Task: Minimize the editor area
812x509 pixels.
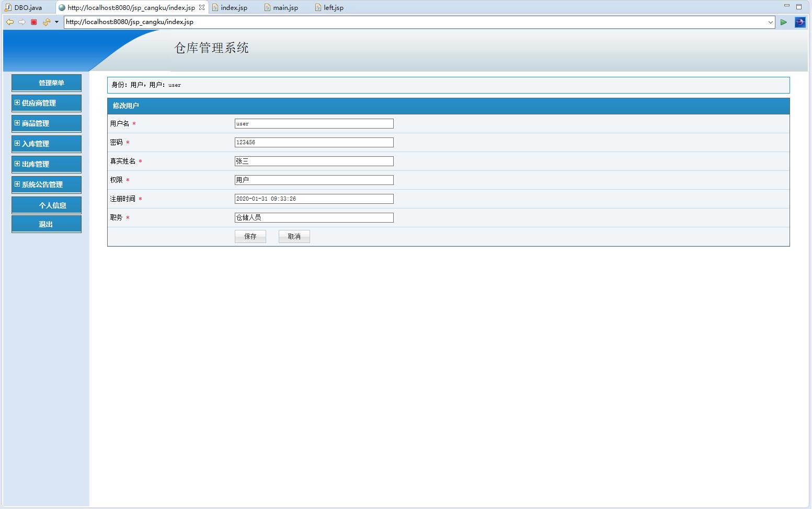Action: coord(786,6)
